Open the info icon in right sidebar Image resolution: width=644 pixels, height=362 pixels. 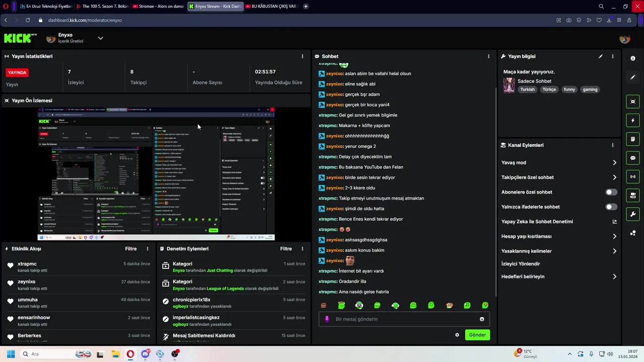pos(633,58)
